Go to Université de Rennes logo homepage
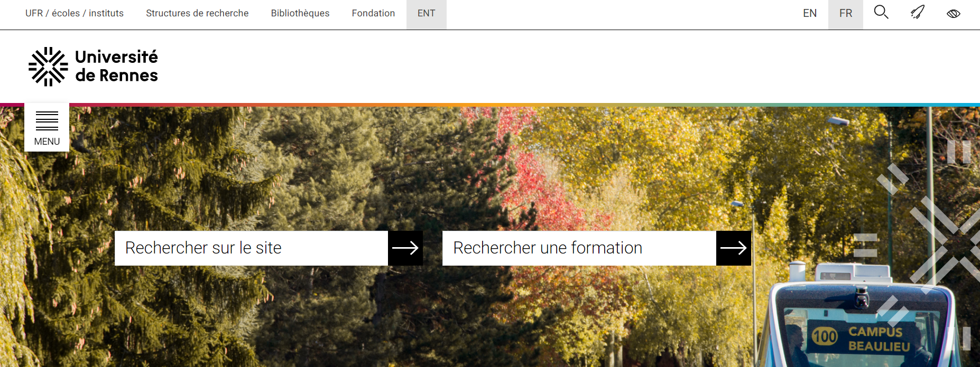980x367 pixels. pos(94,67)
